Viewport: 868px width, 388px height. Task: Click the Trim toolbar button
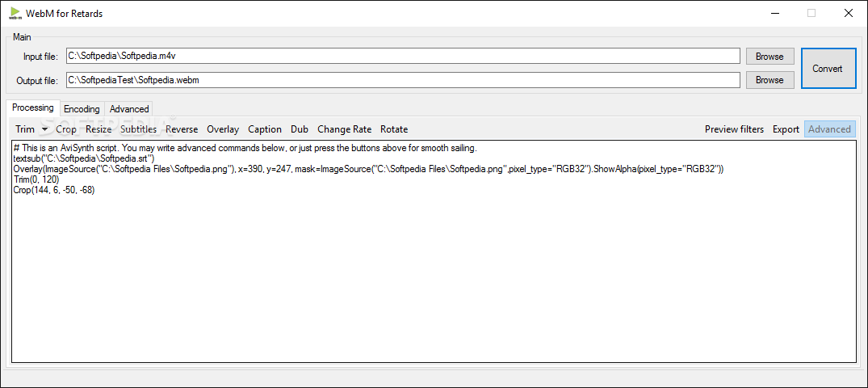click(x=25, y=129)
